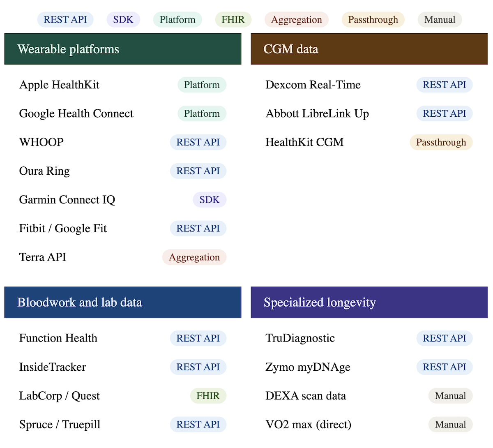Click the Garmin Connect IQ label

67,200
